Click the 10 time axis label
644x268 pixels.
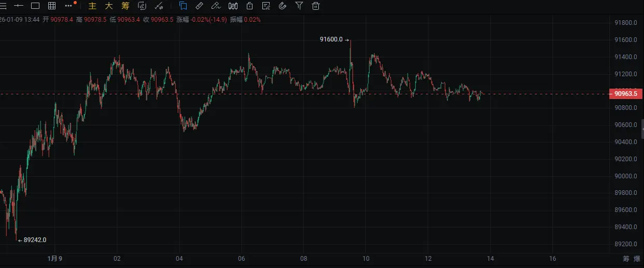pos(366,258)
